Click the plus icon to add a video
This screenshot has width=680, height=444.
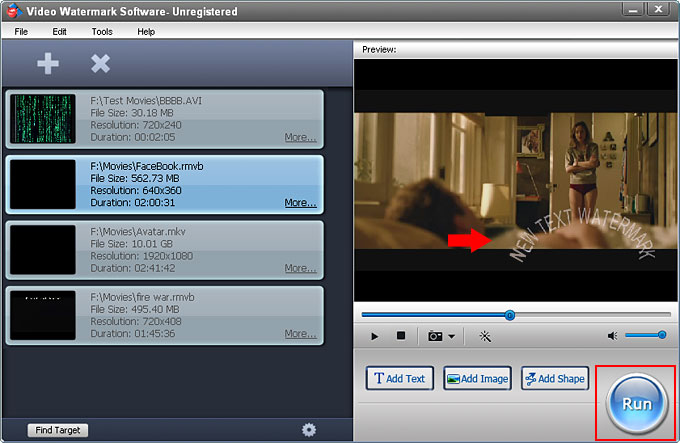[48, 63]
